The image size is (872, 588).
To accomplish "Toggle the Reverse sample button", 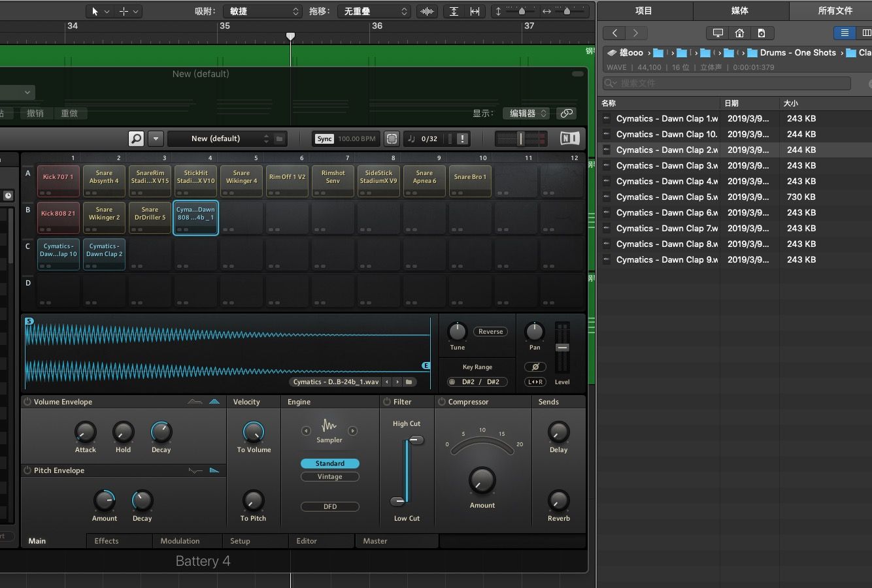I will [490, 331].
